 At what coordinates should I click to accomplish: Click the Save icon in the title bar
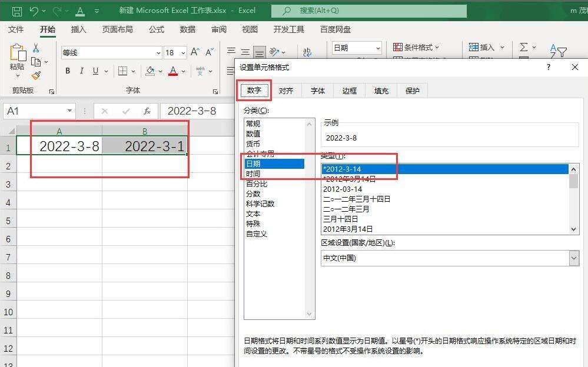(17, 11)
